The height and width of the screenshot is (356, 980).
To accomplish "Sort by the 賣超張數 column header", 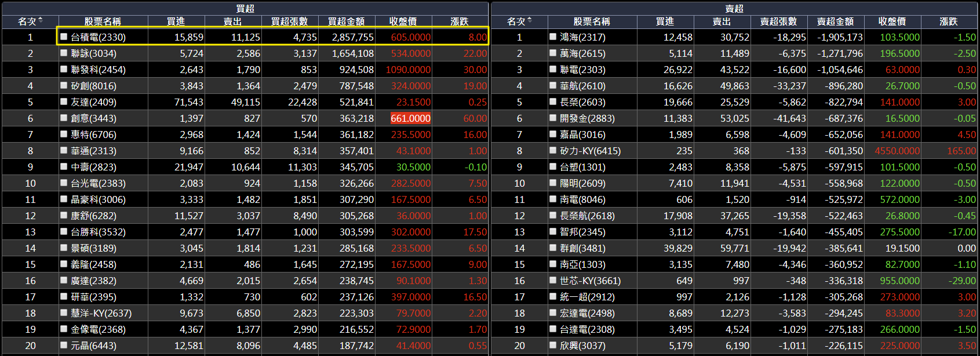I will click(778, 21).
